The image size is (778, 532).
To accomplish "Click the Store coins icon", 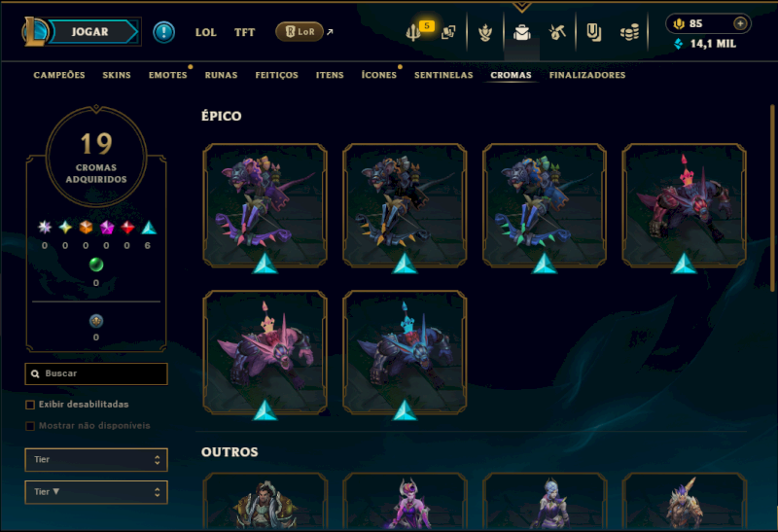I will pos(629,33).
